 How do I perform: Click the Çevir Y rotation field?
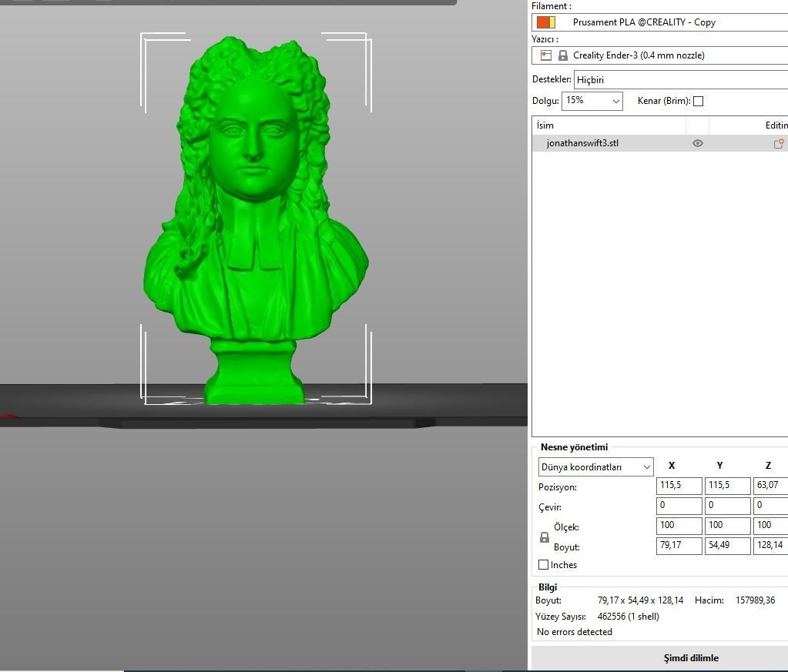(x=727, y=506)
